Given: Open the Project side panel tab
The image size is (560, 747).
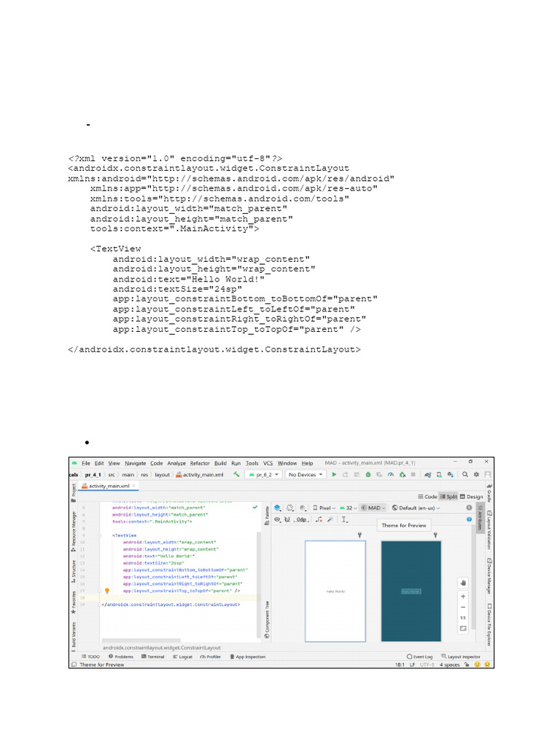Looking at the screenshot, I should pos(74,492).
